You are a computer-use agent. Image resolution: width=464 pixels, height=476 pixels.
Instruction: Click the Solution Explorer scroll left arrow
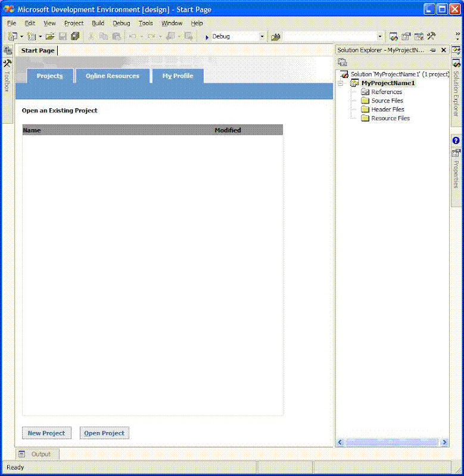click(x=340, y=442)
